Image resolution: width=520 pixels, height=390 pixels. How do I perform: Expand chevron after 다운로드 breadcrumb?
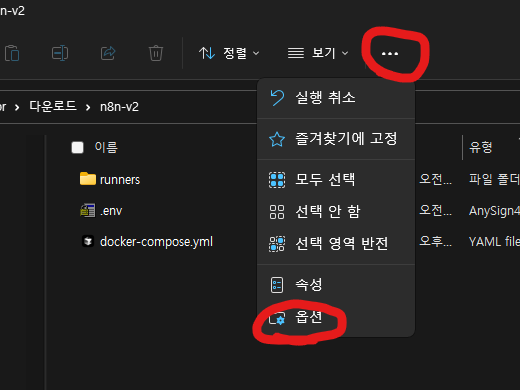tap(88, 107)
